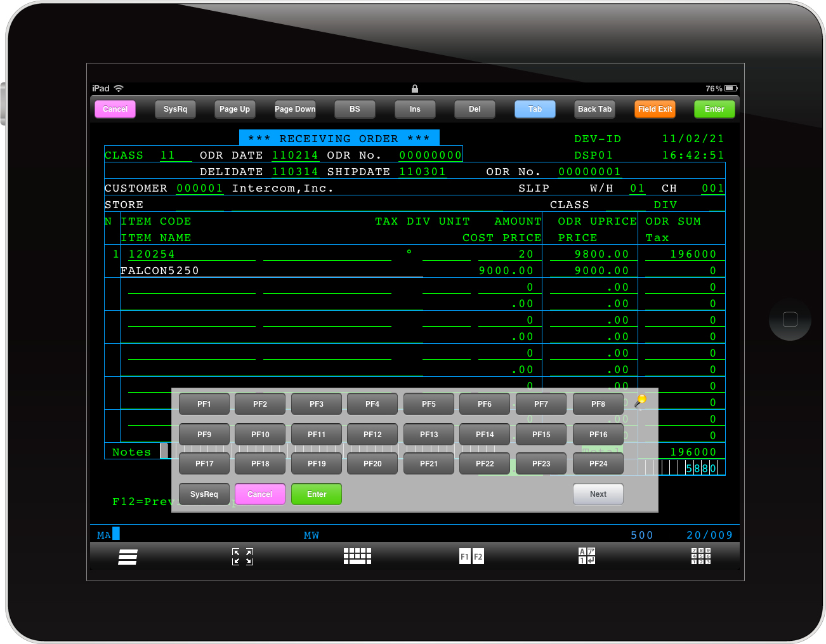
Task: Open the hamburger menu icon in bottom bar
Action: pyautogui.click(x=128, y=557)
